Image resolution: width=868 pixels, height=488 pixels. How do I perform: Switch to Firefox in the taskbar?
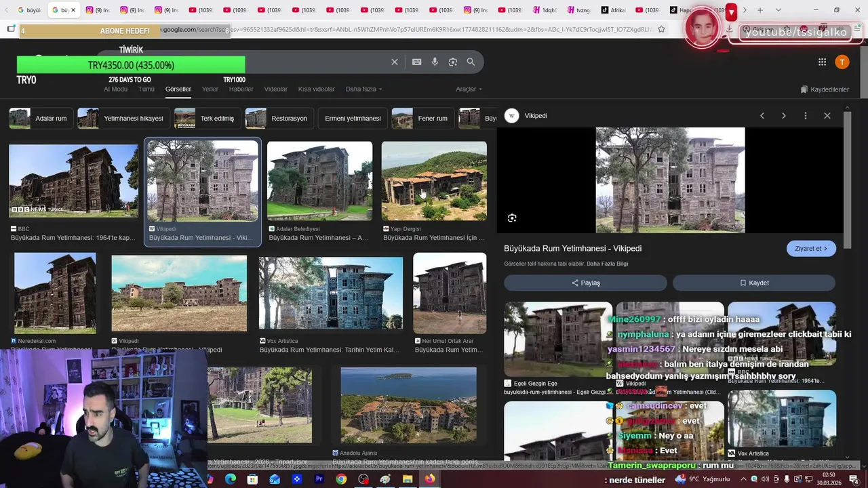(430, 479)
